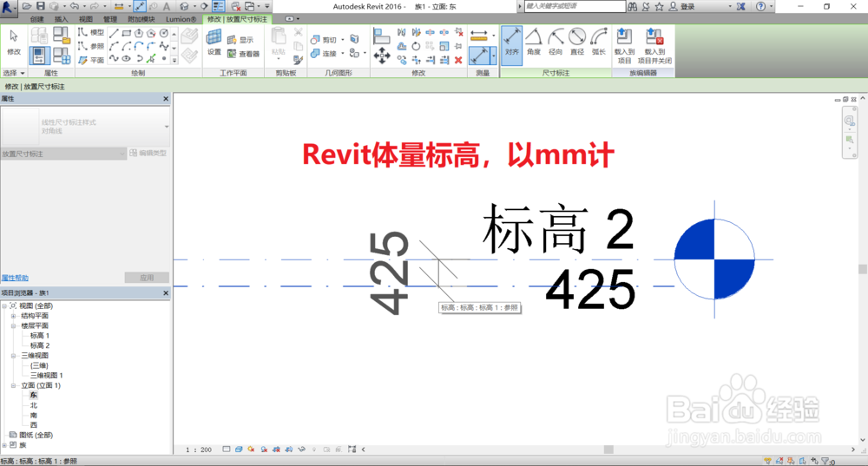The image size is (868, 466).
Task: Click the Save icon in quick access toolbar
Action: [41, 6]
